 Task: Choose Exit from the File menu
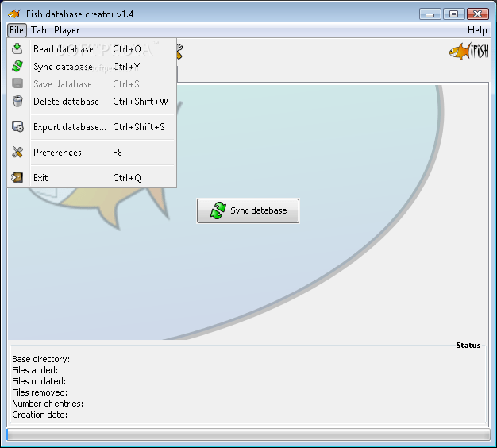91,178
